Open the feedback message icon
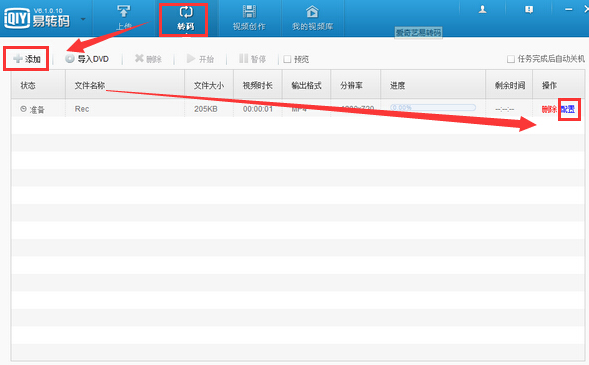 (529, 10)
